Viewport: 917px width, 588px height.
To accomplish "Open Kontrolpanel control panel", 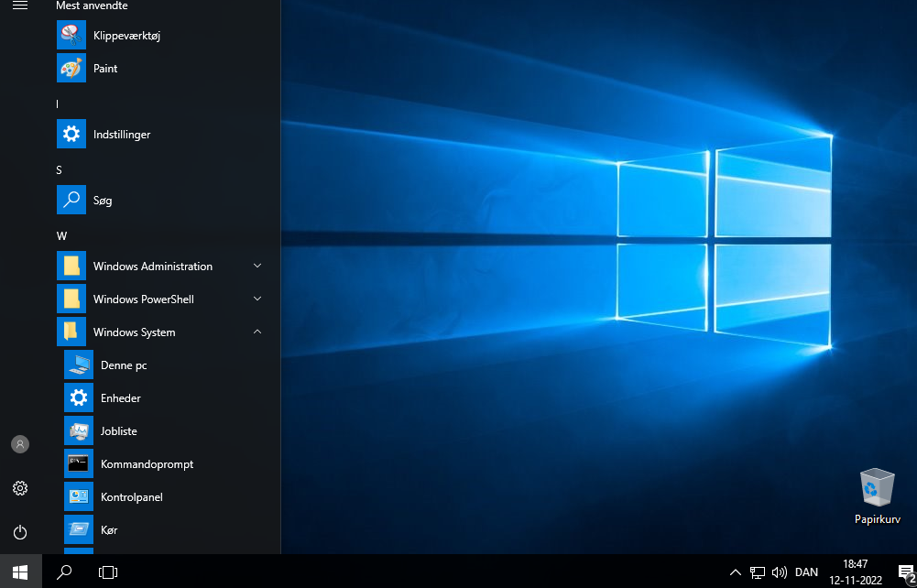I will coord(131,497).
